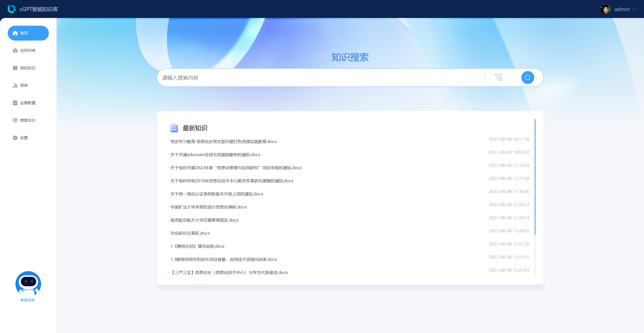
Task: Click the admin avatar picture
Action: (x=605, y=9)
